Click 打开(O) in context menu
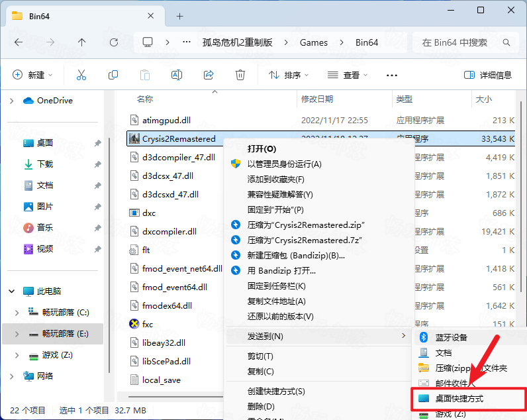Image resolution: width=527 pixels, height=420 pixels. (262, 148)
